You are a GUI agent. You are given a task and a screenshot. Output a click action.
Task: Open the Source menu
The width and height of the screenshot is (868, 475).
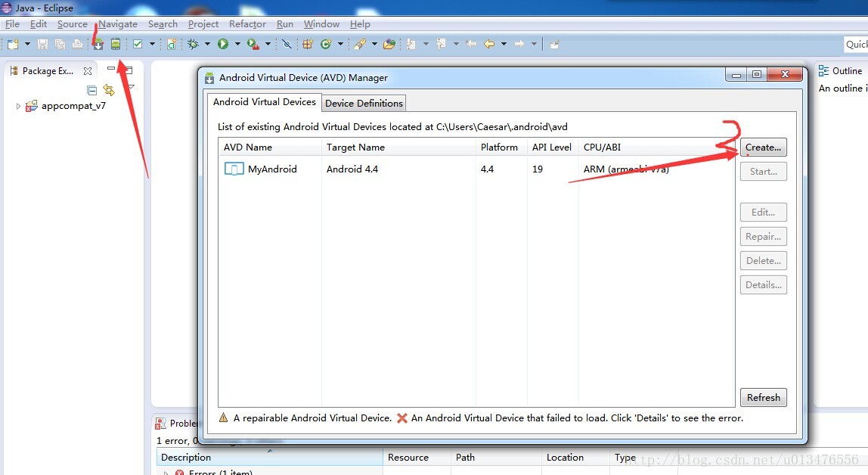(73, 23)
